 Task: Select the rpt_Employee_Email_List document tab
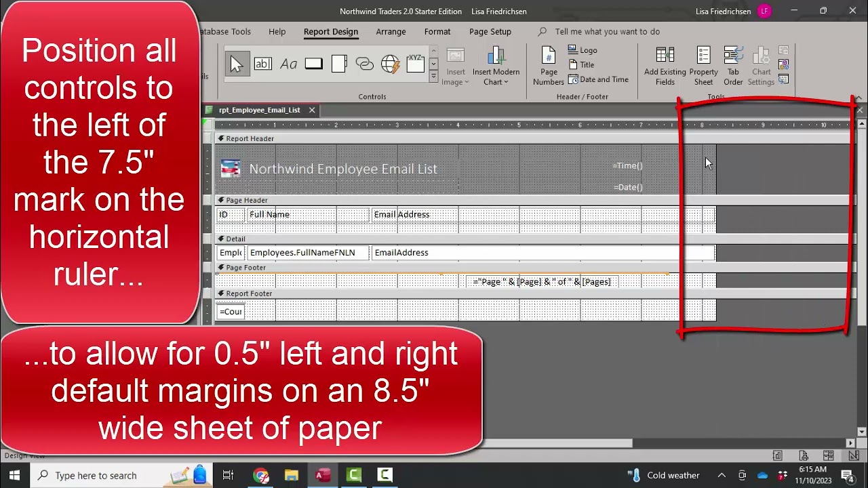260,110
